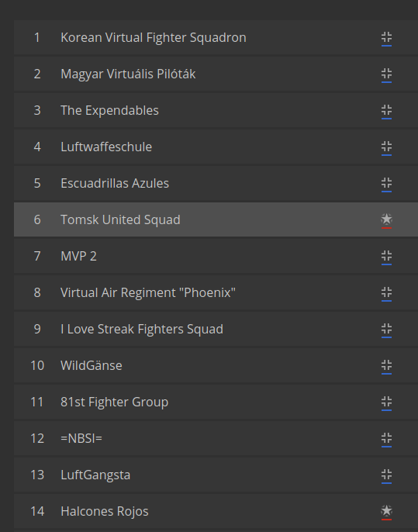Click the cross emblem beside WildGänse
Image resolution: width=418 pixels, height=532 pixels.
pyautogui.click(x=386, y=365)
